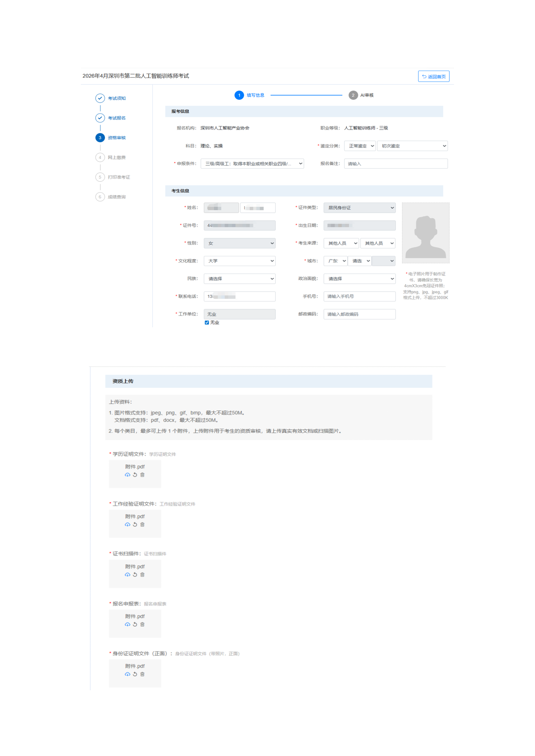
Task: Click the 资质上传 section header
Action: coord(269,381)
